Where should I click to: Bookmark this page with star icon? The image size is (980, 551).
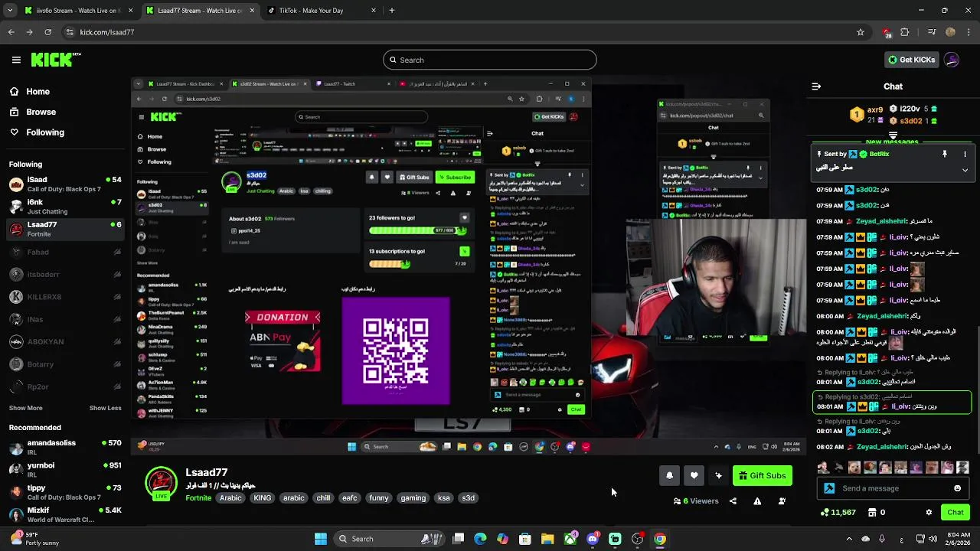click(861, 32)
